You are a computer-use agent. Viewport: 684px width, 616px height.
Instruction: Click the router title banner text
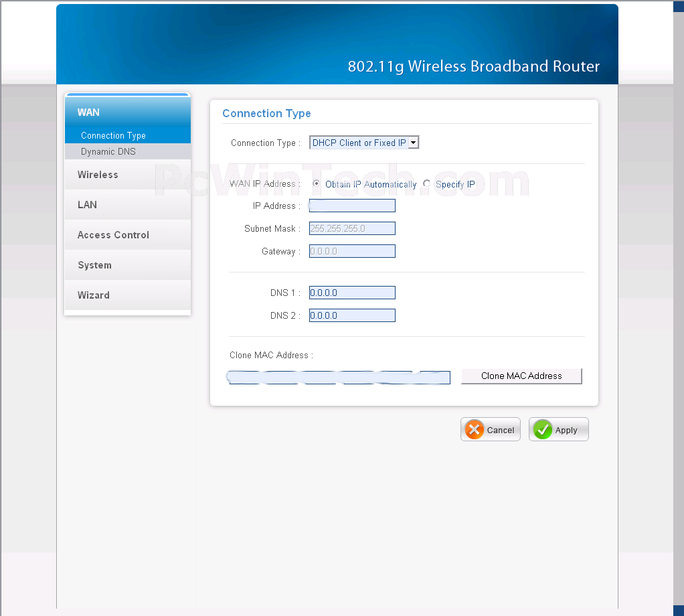tap(474, 66)
